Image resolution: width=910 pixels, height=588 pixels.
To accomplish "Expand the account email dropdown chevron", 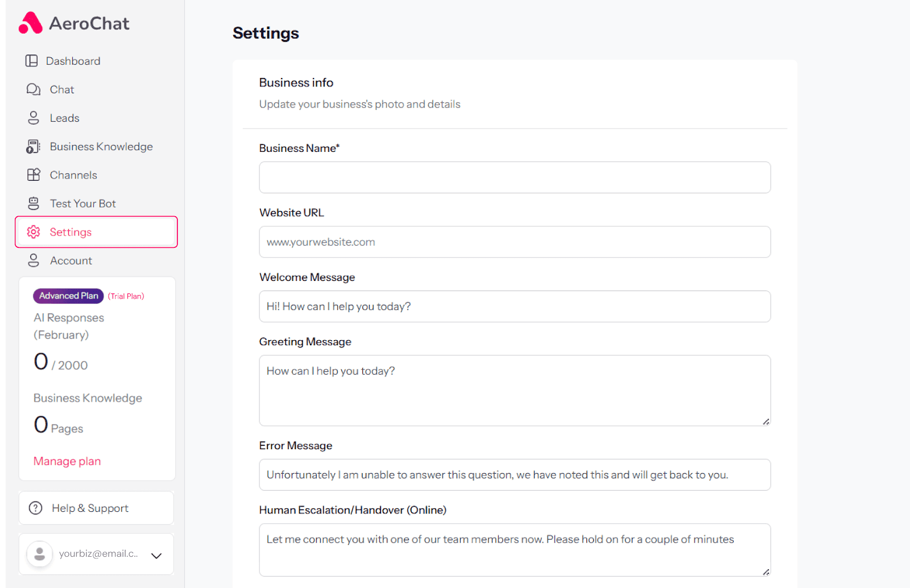I will point(156,556).
